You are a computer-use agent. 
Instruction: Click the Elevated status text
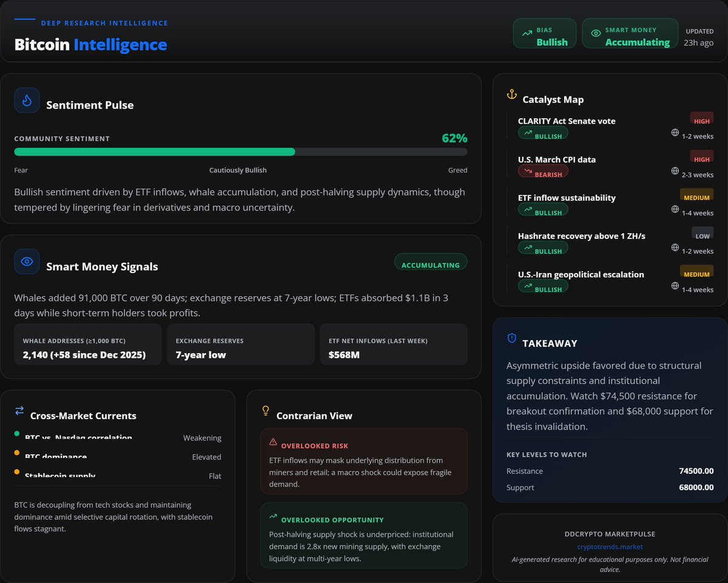(207, 457)
